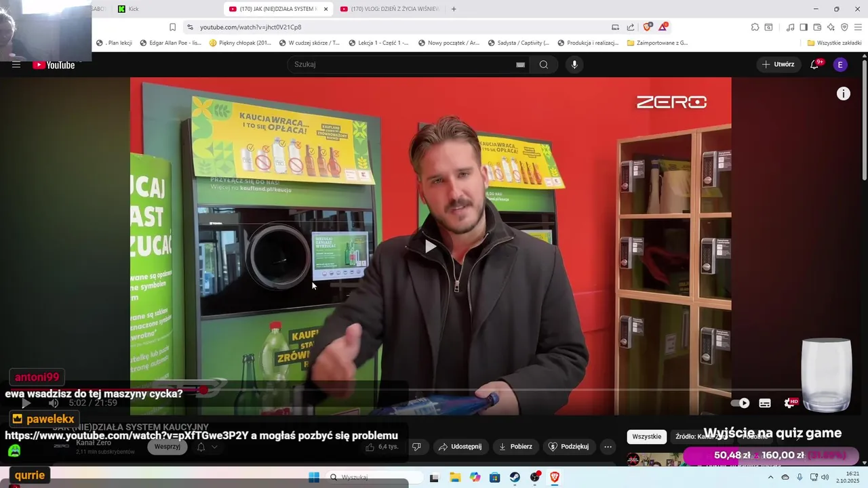
Task: Open the more actions three-dot menu
Action: [608, 447]
